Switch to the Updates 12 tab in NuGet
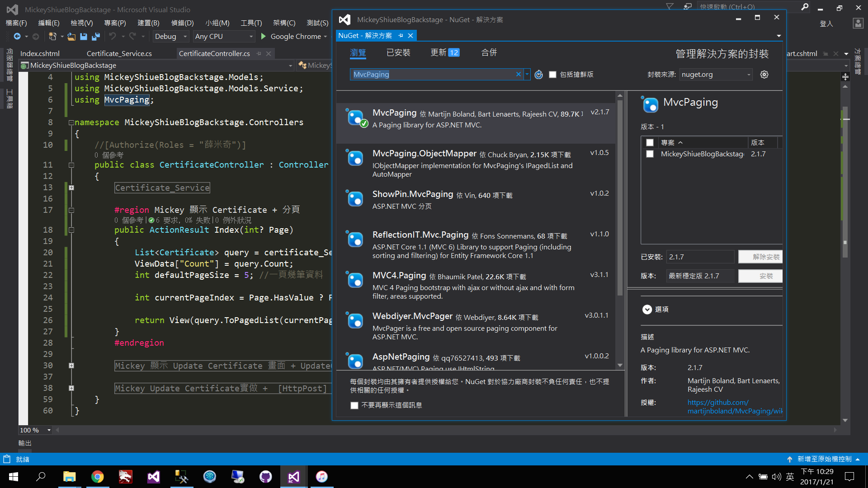868x488 pixels. 445,53
